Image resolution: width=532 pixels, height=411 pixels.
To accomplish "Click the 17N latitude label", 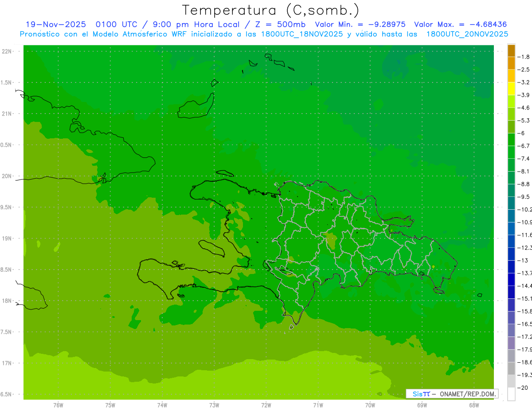I will pyautogui.click(x=7, y=363).
